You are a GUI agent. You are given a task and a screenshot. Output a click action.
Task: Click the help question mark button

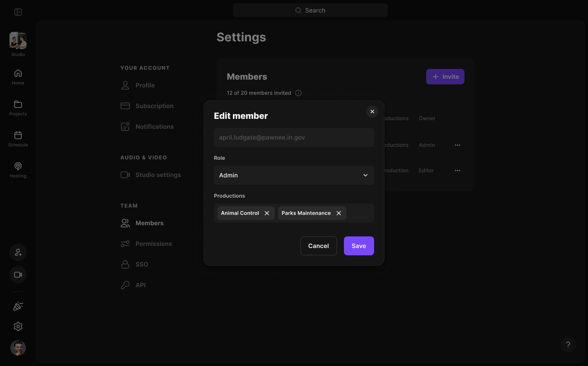(568, 344)
